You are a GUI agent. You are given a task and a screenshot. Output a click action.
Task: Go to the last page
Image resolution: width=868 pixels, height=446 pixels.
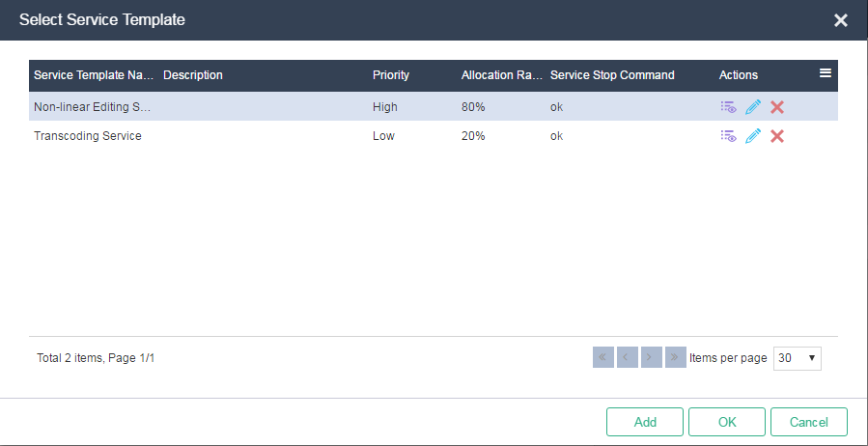(x=675, y=357)
